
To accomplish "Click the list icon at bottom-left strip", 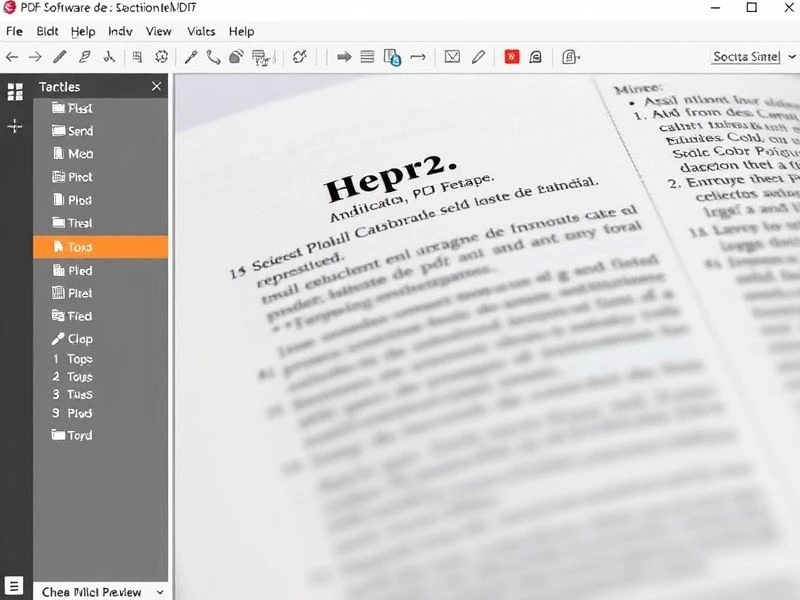I will (x=14, y=585).
